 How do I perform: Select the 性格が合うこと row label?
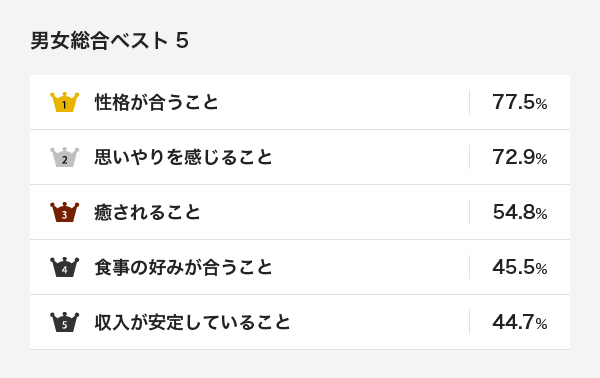click(x=157, y=102)
